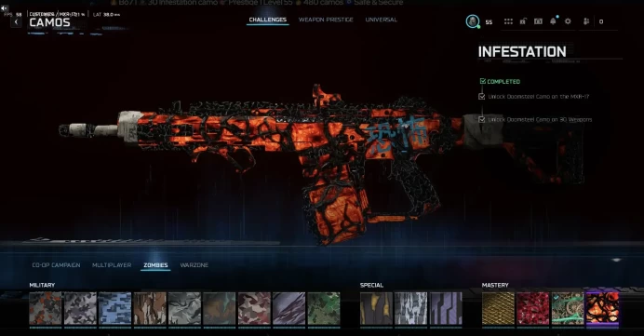
Task: Click the speaker icon in the top-left corner
Action: [4, 7]
